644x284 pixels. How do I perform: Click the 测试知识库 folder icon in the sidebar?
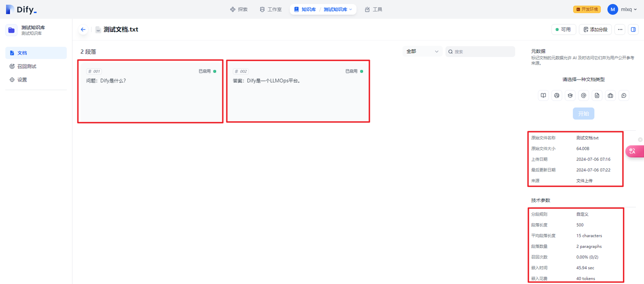coord(12,30)
